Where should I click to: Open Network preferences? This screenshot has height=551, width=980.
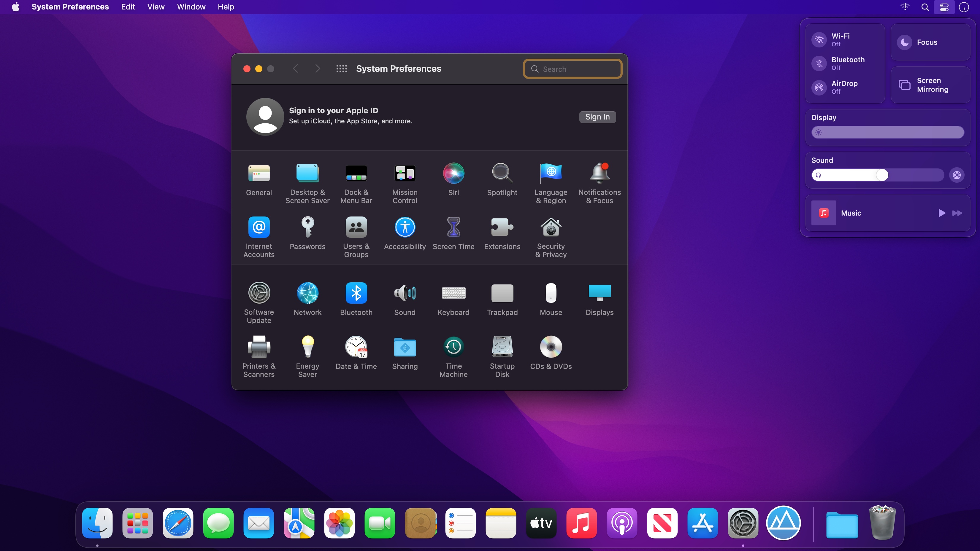(x=307, y=299)
